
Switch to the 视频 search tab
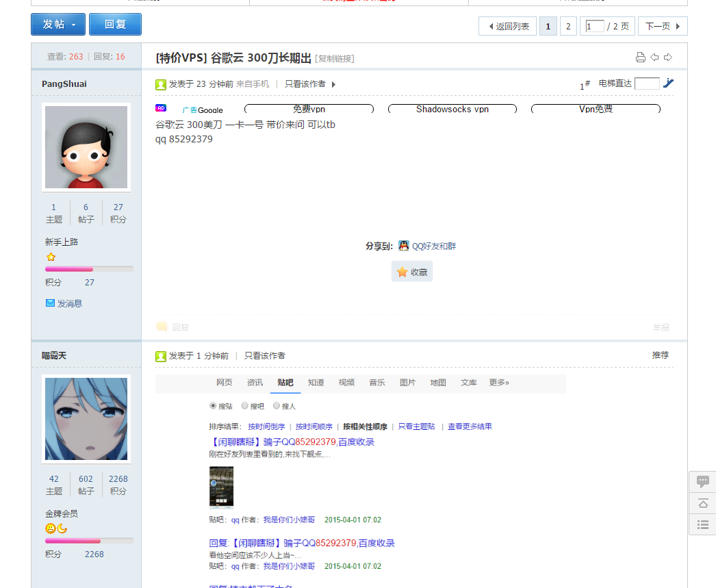tap(346, 382)
